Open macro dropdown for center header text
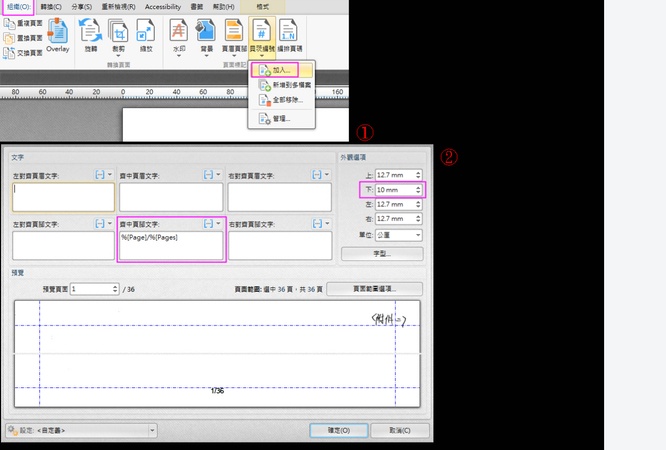The height and width of the screenshot is (450, 666). [213, 175]
